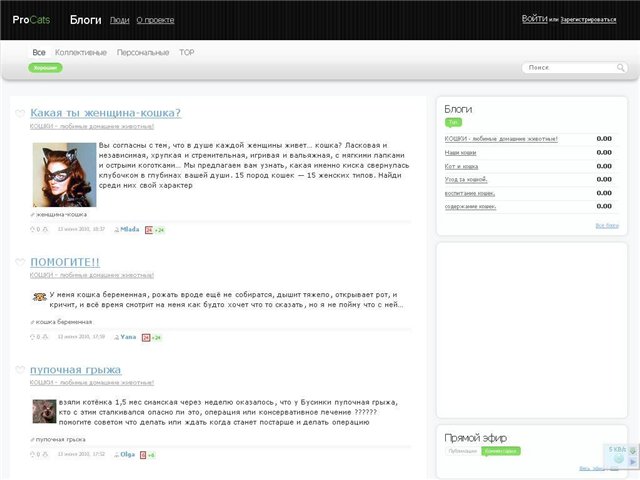640x480 pixels.
Task: Select the TOP tab
Action: (x=187, y=52)
